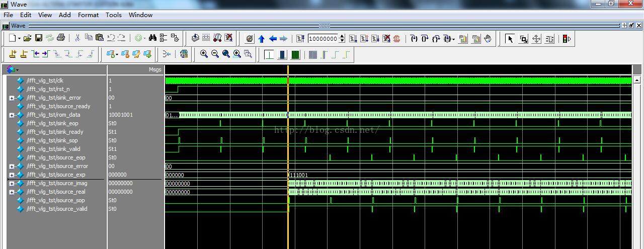This screenshot has width=644, height=249.
Task: Click the New file icon
Action: [x=13, y=38]
